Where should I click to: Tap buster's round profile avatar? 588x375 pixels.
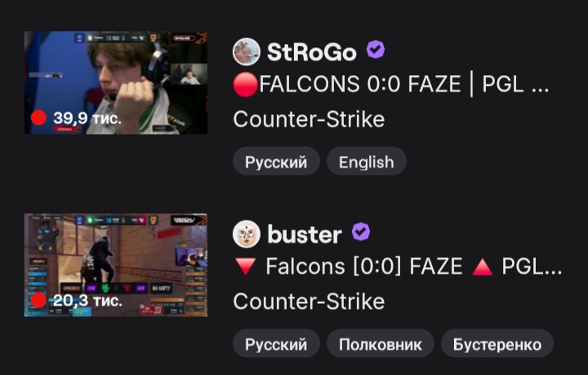tap(247, 234)
